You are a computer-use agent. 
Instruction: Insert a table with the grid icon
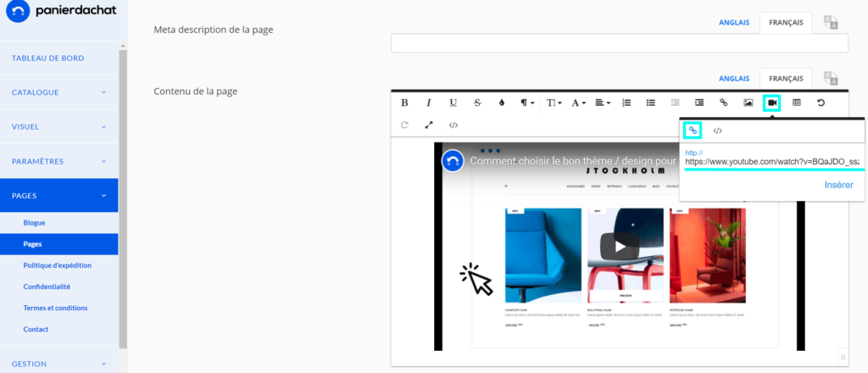pyautogui.click(x=797, y=103)
